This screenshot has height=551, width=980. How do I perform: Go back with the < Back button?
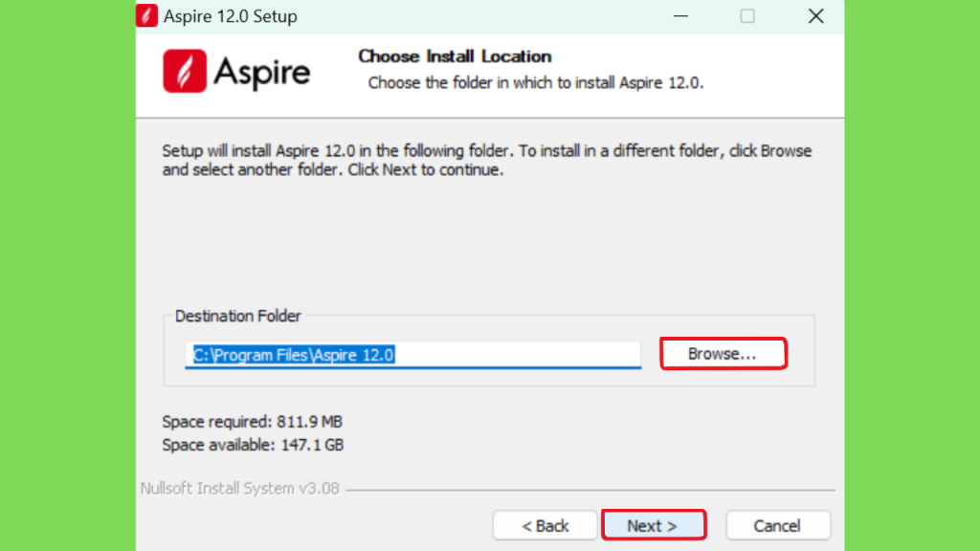pyautogui.click(x=545, y=525)
